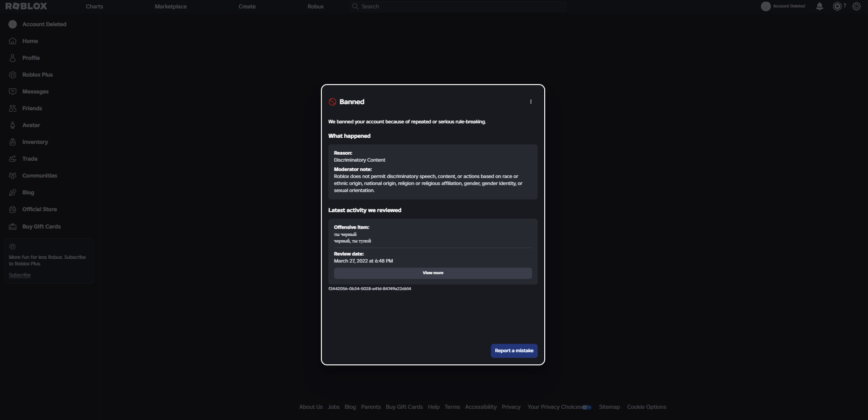
Task: Click the Blog link in footer
Action: pyautogui.click(x=350, y=407)
